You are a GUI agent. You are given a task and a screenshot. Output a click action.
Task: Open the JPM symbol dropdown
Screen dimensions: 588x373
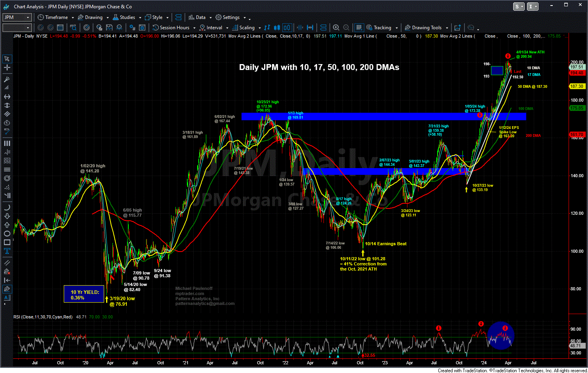(28, 17)
